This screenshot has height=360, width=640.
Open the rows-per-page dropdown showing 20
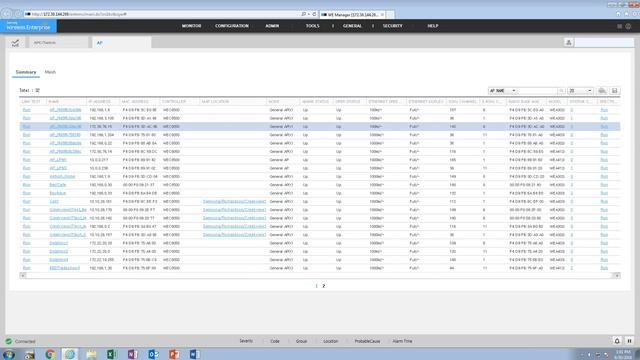(580, 91)
